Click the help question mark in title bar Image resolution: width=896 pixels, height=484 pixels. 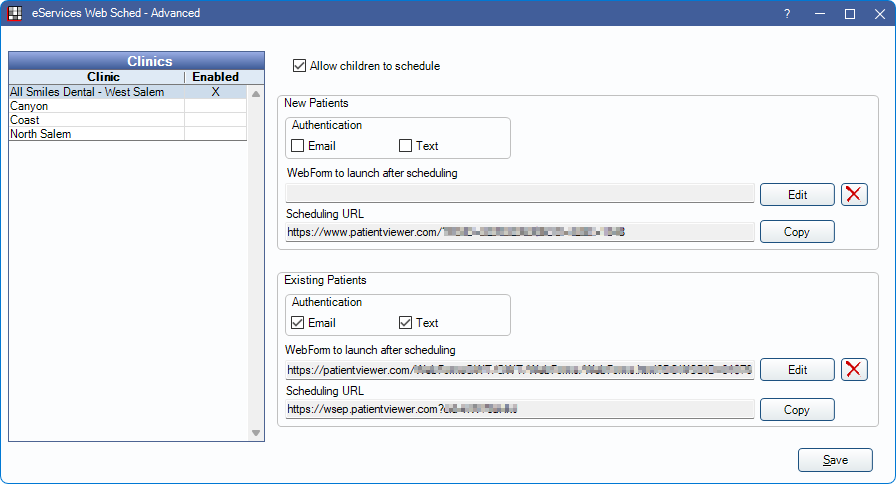click(787, 14)
